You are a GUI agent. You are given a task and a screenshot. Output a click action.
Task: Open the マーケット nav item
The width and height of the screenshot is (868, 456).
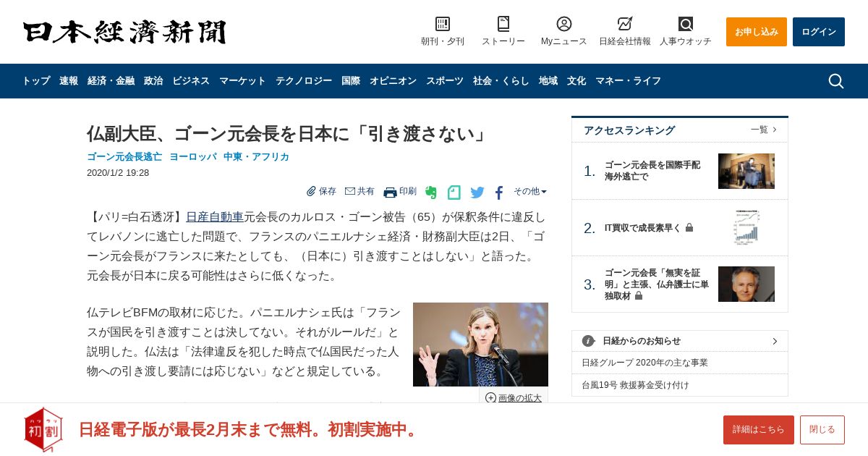(242, 81)
